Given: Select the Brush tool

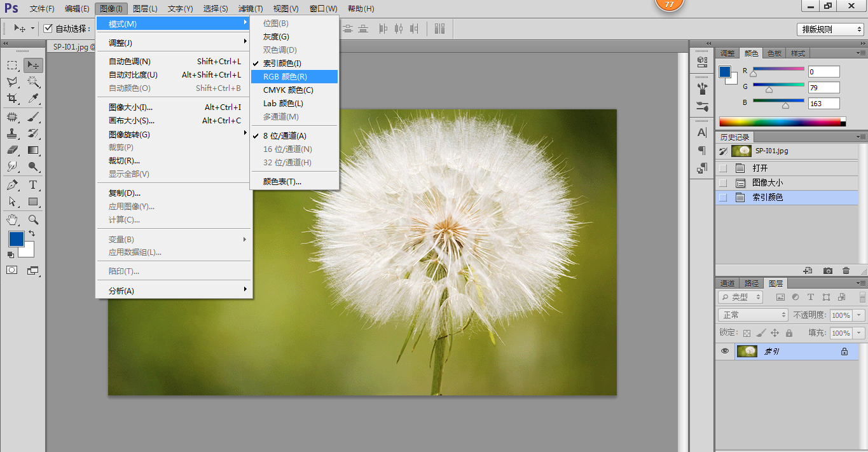Looking at the screenshot, I should [x=33, y=117].
